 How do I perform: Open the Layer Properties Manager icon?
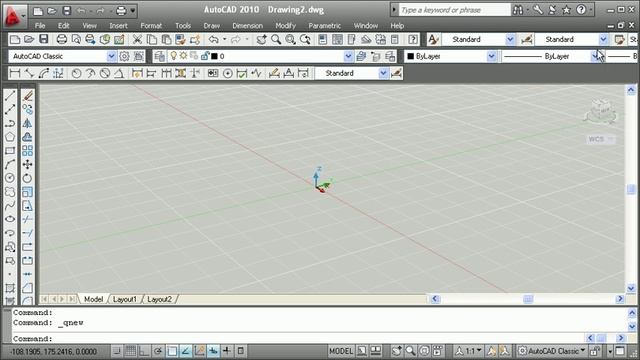pyautogui.click(x=160, y=56)
